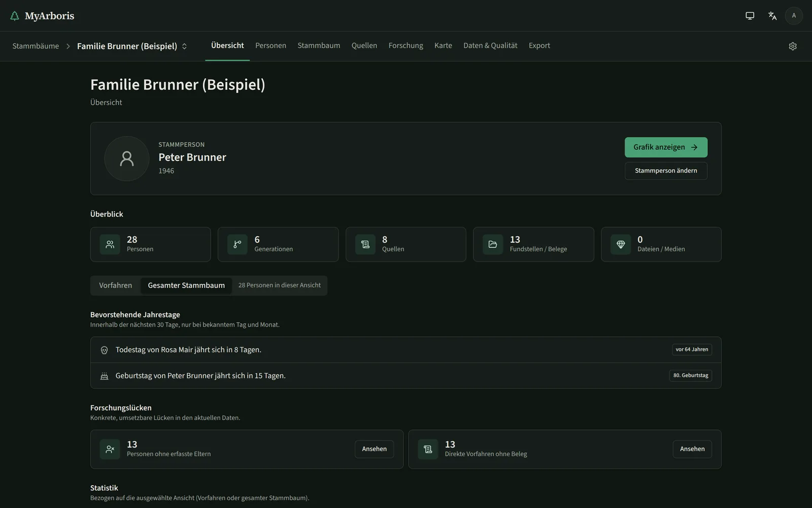Switch view to Vorfahren
This screenshot has width=812, height=508.
(x=115, y=285)
